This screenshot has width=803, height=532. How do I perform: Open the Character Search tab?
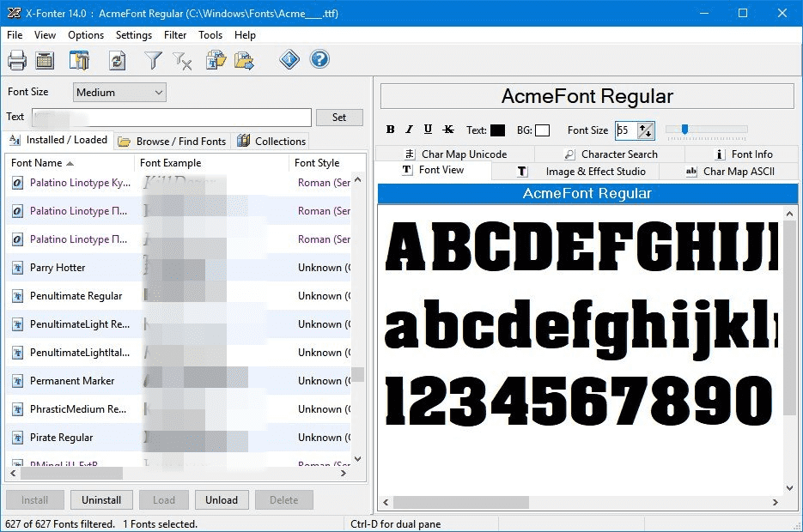pos(611,154)
